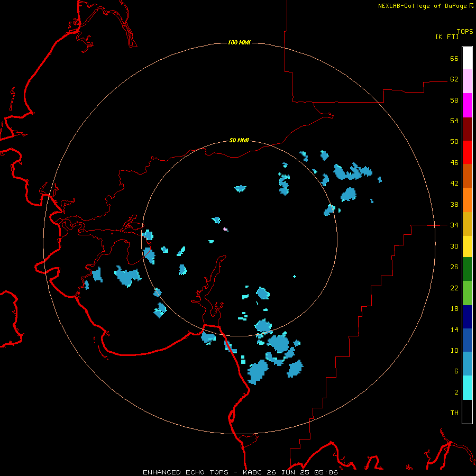Screen dimensions: 476x476
Task: Click the "KABC" station identifier
Action: coord(253,472)
